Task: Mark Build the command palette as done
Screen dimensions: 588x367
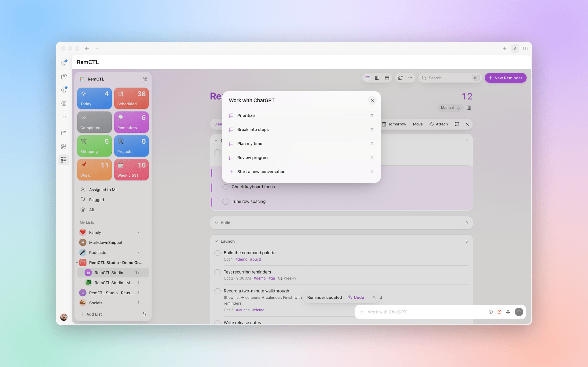Action: [218, 253]
